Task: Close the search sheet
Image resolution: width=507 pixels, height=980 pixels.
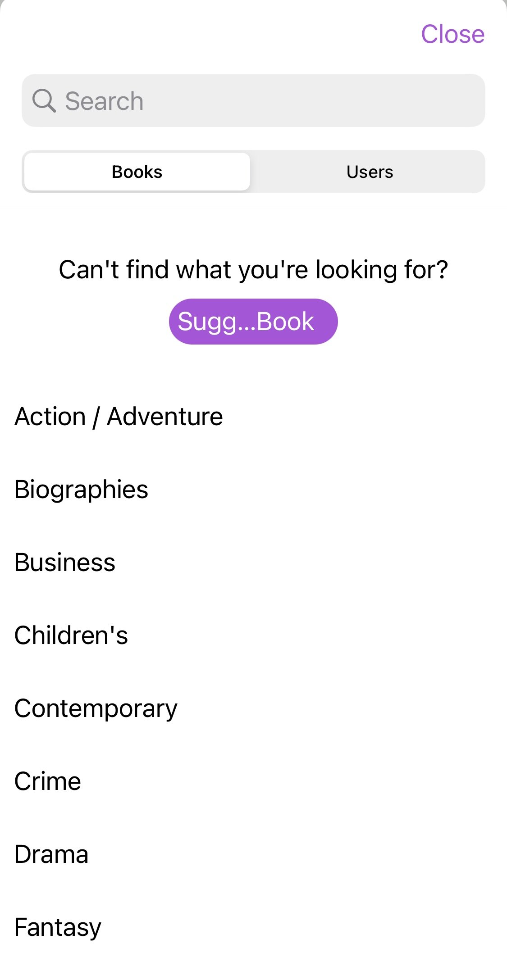Action: point(452,34)
